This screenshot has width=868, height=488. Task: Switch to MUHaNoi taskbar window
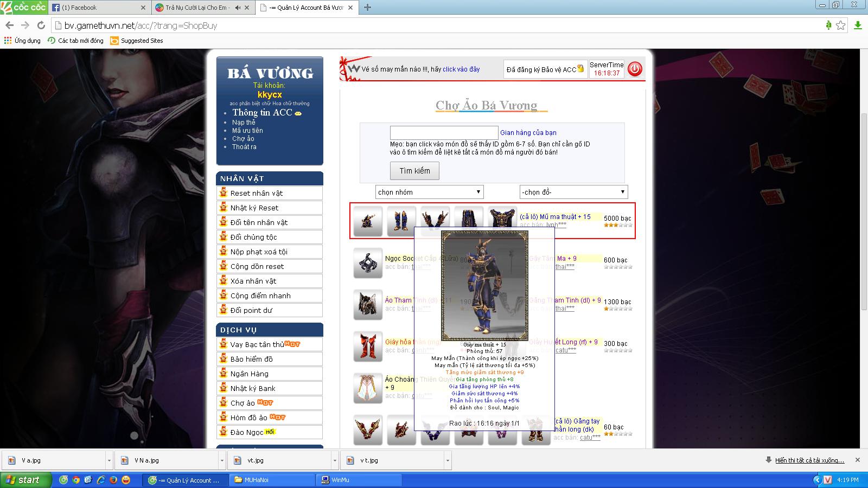click(x=272, y=480)
